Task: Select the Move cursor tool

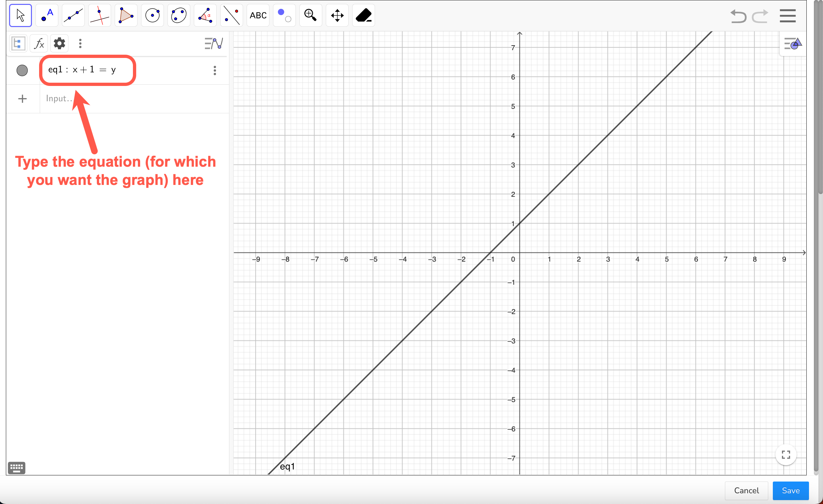Action: coord(21,15)
